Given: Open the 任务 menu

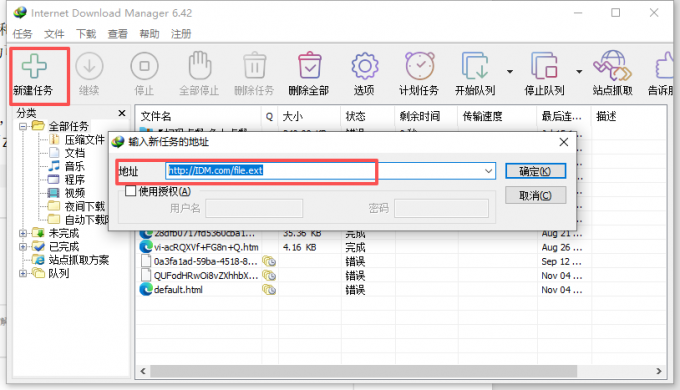Looking at the screenshot, I should click(23, 34).
